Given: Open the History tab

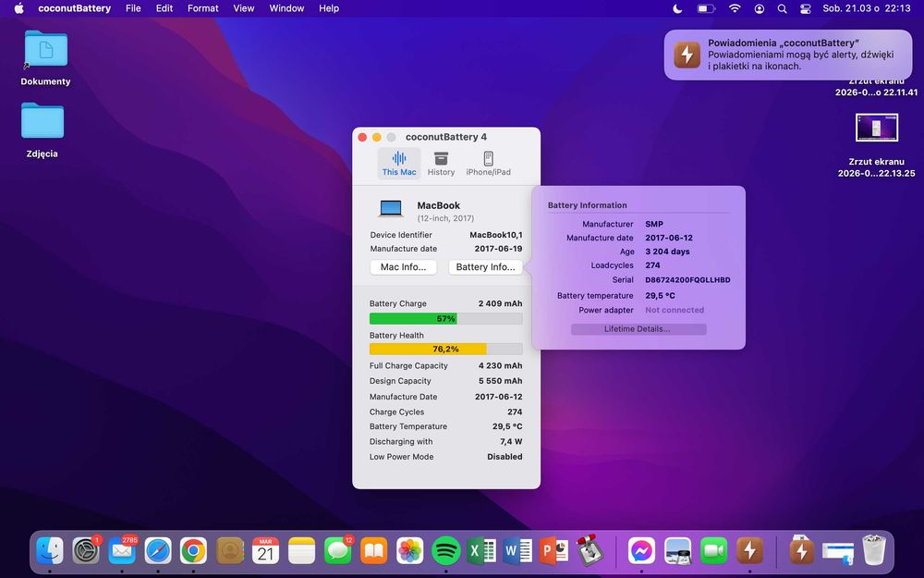Looking at the screenshot, I should point(441,164).
